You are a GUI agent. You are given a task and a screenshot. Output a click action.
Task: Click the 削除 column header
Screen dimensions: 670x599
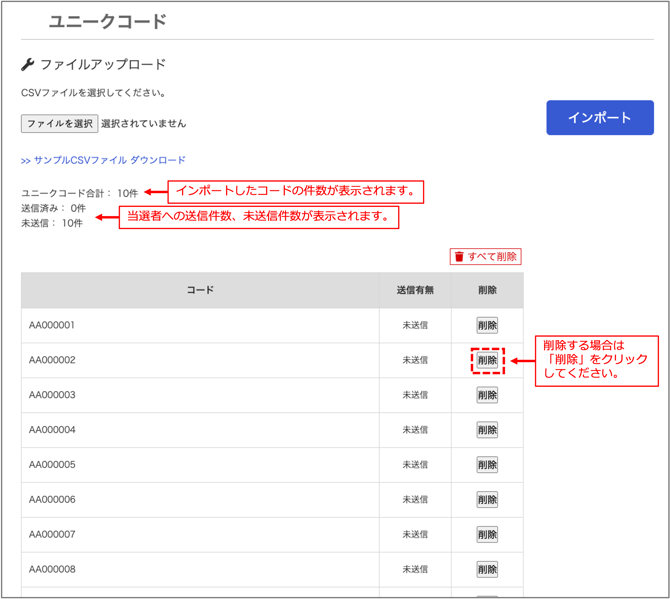click(487, 290)
